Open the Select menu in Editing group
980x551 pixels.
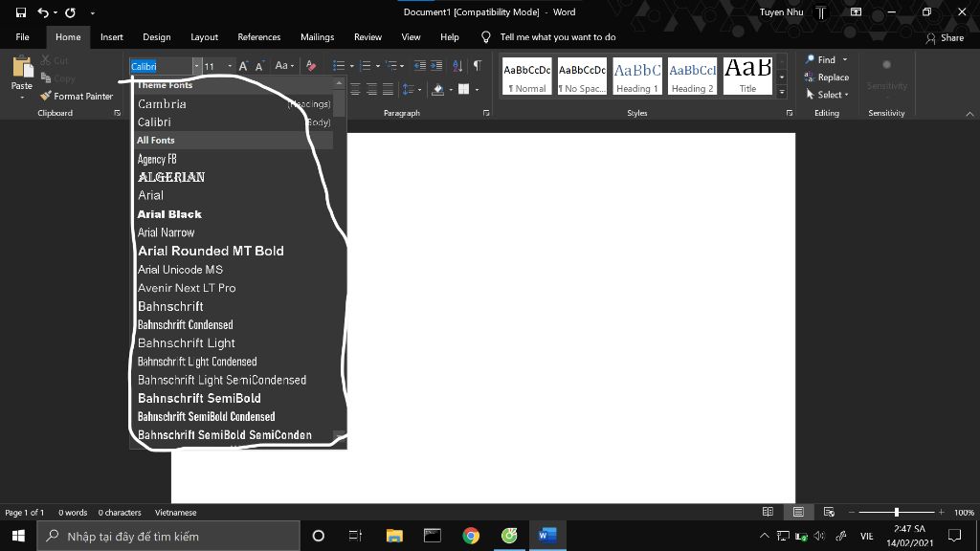pyautogui.click(x=827, y=95)
